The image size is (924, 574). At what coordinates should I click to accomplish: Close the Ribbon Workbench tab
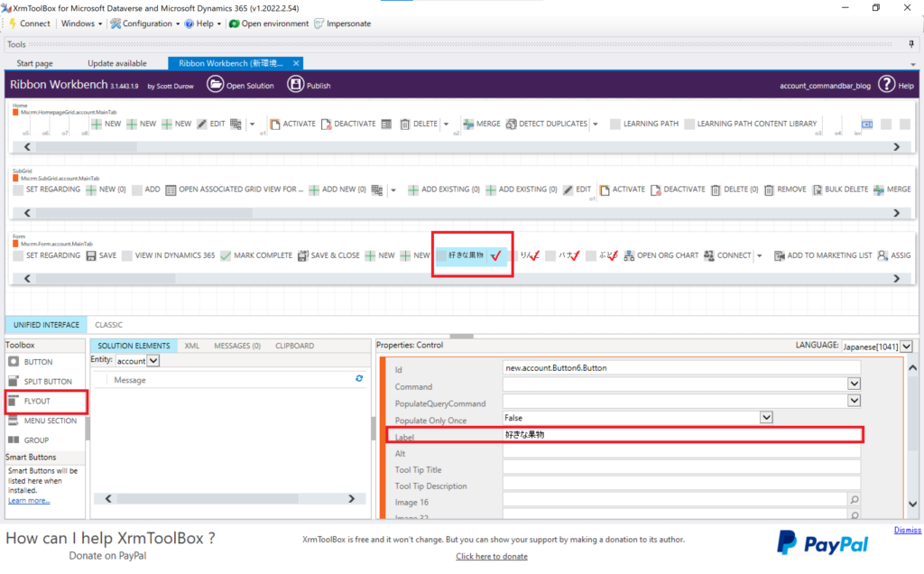tap(296, 63)
